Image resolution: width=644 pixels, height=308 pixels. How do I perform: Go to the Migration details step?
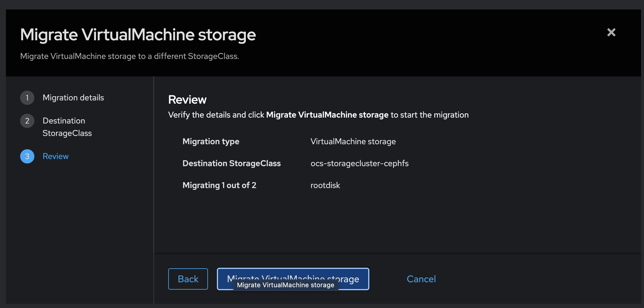click(73, 98)
